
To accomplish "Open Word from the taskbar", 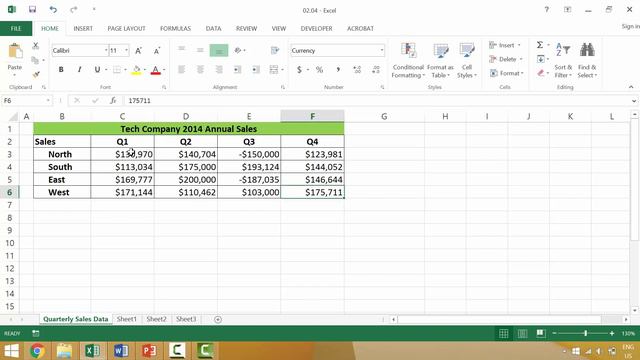I will click(x=121, y=351).
